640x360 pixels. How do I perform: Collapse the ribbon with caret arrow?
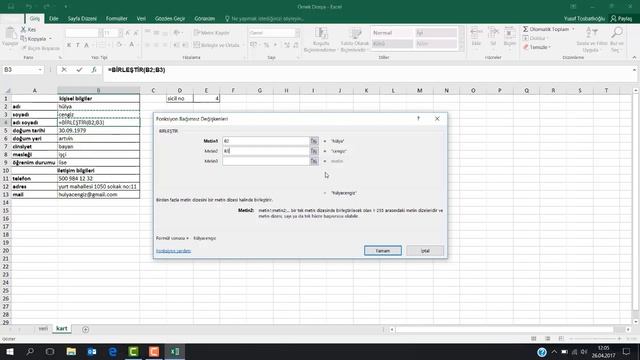click(634, 58)
